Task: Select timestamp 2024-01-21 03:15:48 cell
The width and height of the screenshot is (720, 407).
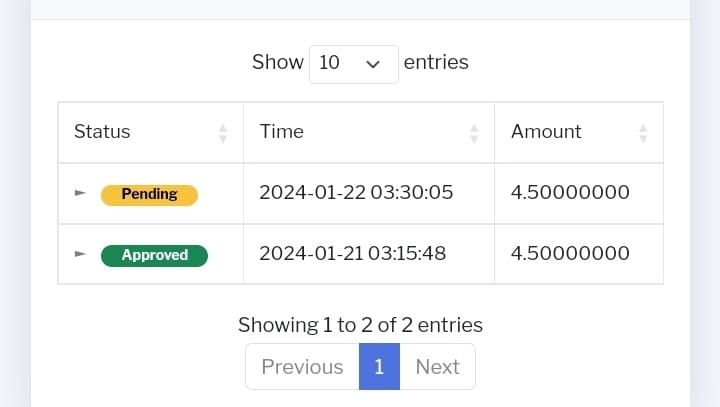Action: click(x=369, y=254)
